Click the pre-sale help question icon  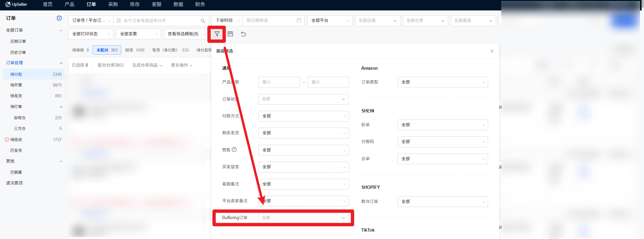(234, 150)
